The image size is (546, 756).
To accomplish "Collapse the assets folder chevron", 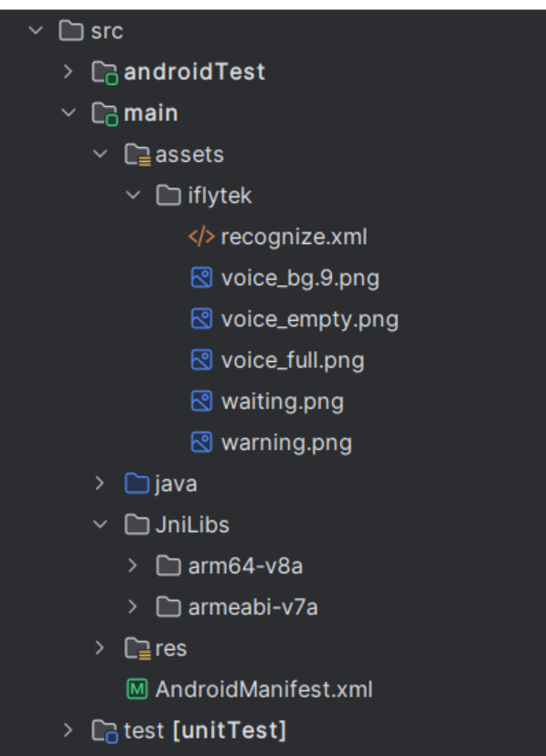I will pyautogui.click(x=101, y=154).
